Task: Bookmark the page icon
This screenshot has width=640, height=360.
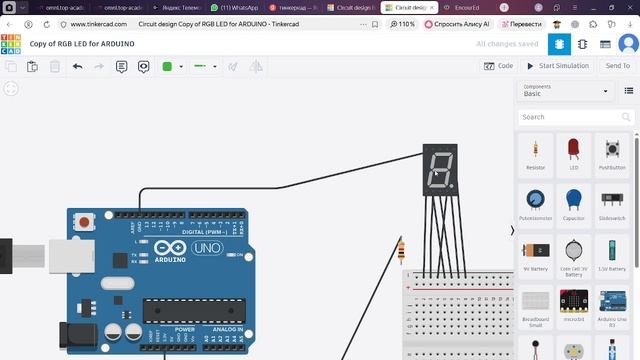Action: tap(375, 24)
